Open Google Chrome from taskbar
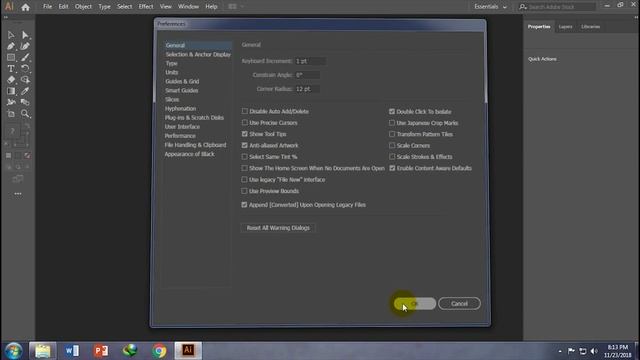This screenshot has height=360, width=640. click(159, 351)
